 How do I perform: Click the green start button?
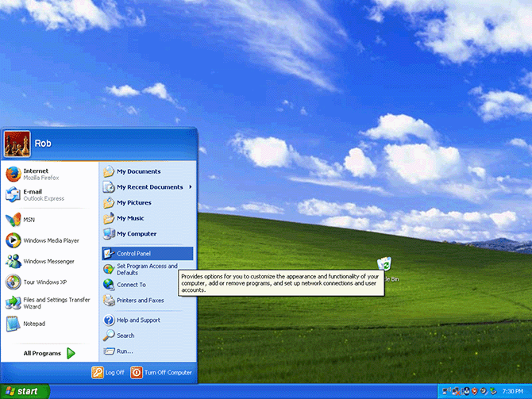click(x=25, y=391)
